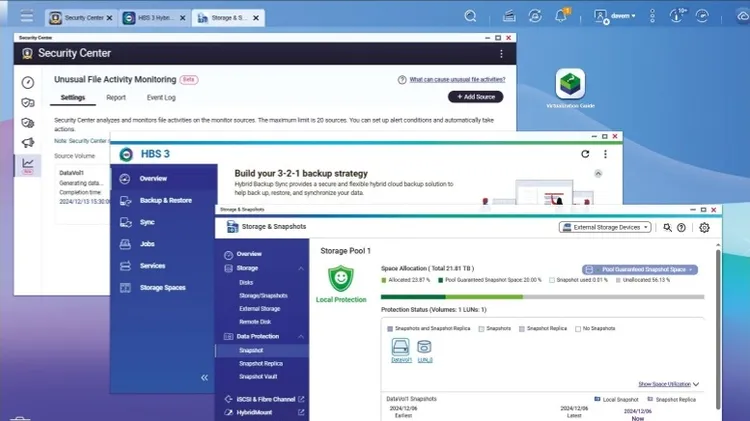Open 'What can cause unusual file activities?' link
The image size is (750, 421).
[x=457, y=80]
